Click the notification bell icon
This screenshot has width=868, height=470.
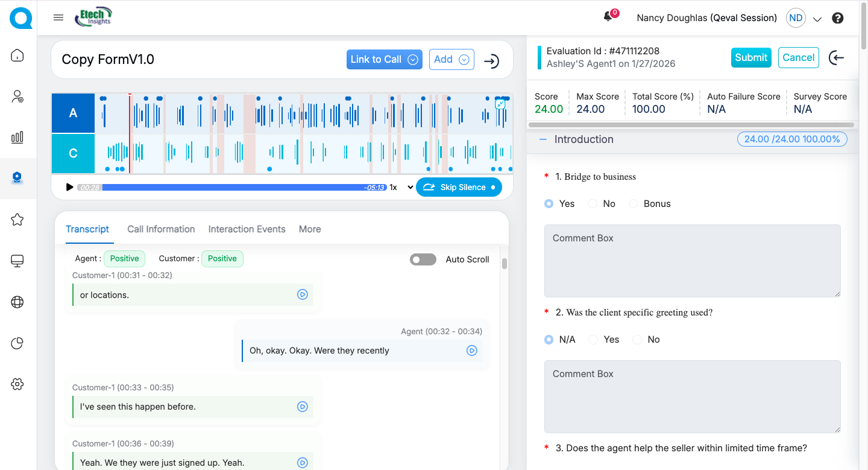[x=608, y=17]
